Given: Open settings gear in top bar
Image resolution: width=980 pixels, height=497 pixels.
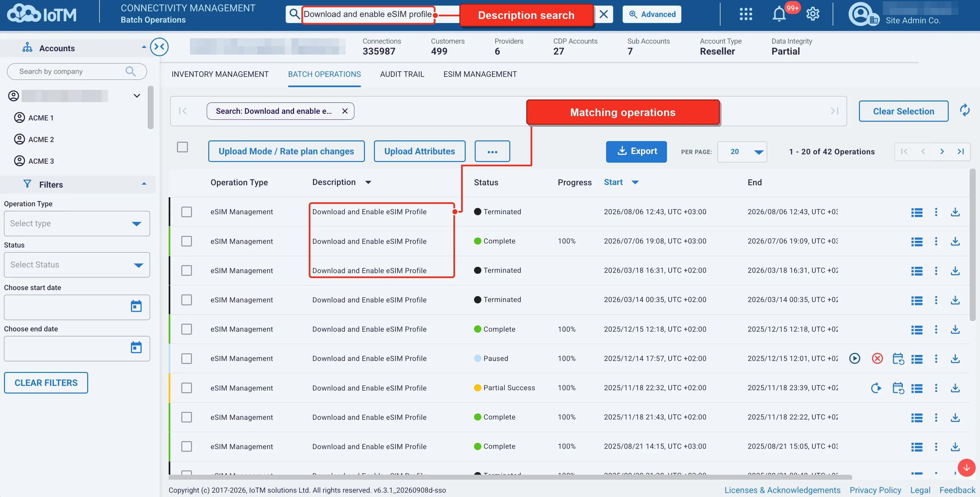Looking at the screenshot, I should [813, 14].
